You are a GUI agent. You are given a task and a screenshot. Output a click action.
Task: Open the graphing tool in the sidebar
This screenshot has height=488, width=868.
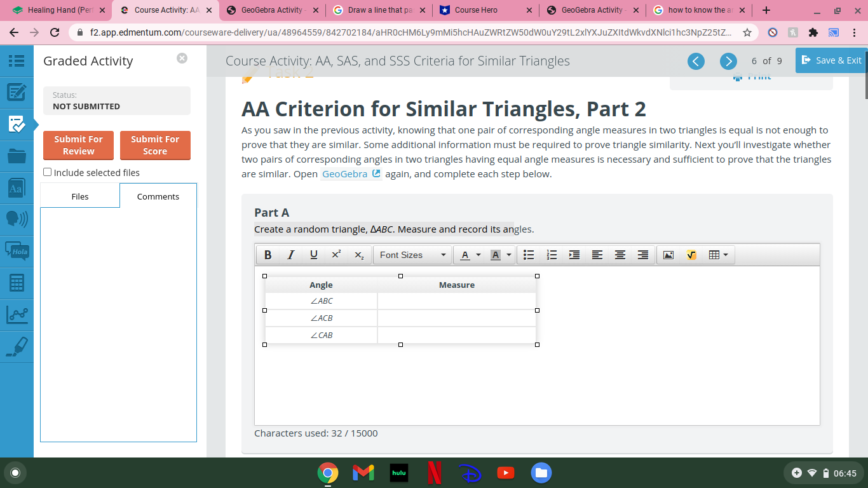17,314
